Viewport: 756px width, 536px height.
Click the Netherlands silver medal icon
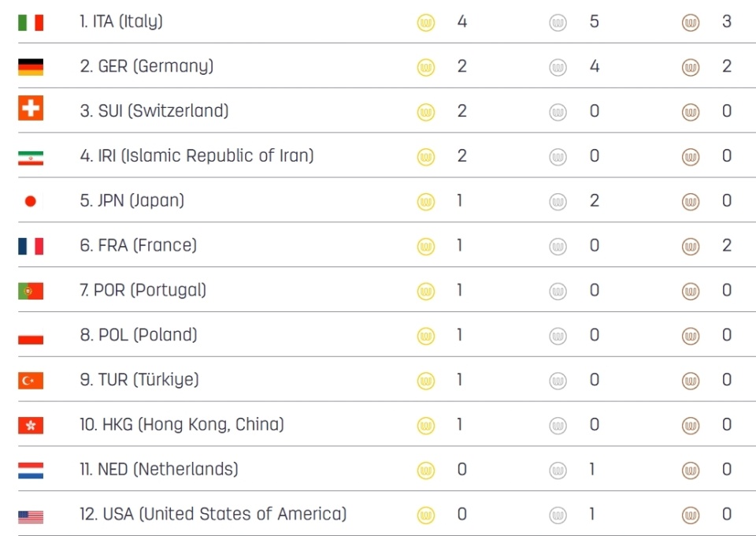558,471
